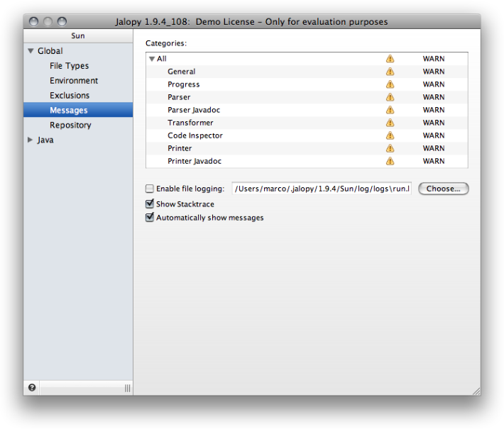Select Messages in the sidebar
Screen dimensions: 504x429
(x=78, y=110)
